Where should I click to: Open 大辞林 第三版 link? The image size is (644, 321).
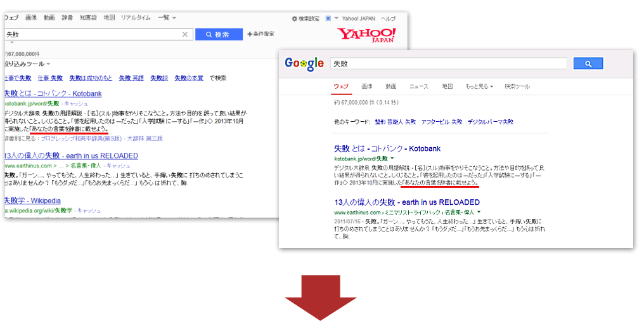tap(145, 138)
